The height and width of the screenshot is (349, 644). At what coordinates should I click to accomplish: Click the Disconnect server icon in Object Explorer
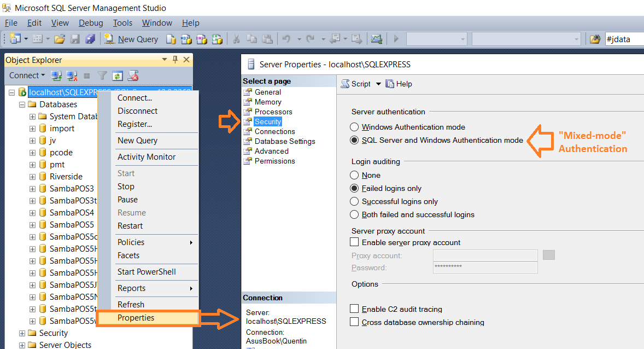coord(72,75)
